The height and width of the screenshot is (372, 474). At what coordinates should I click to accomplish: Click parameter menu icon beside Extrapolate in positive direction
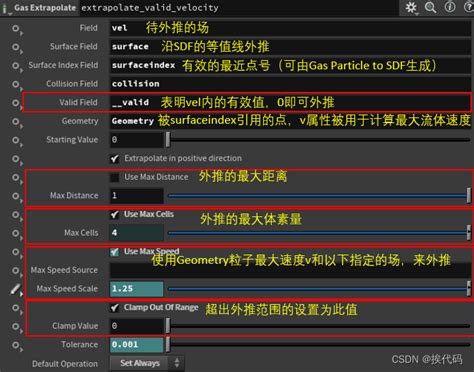[x=16, y=159]
